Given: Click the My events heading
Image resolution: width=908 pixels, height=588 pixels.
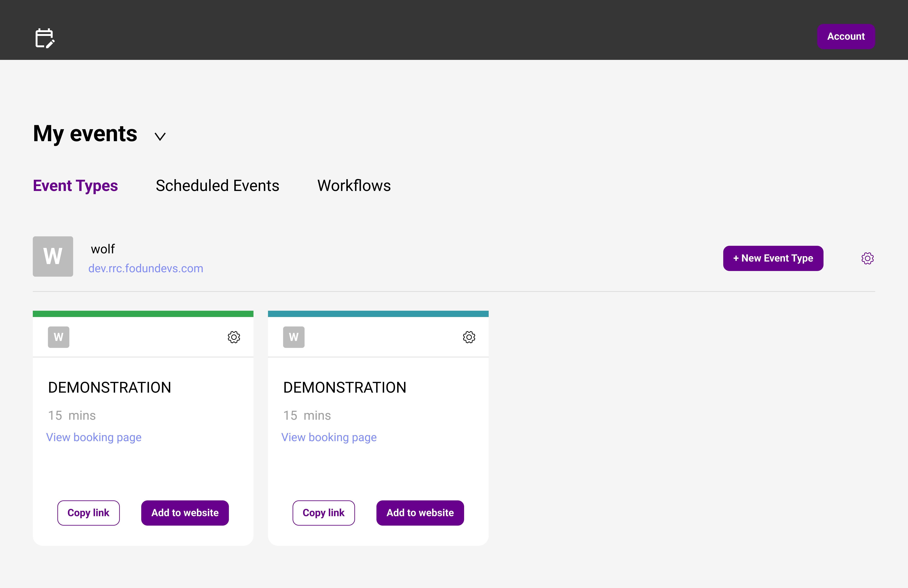Looking at the screenshot, I should [x=85, y=134].
